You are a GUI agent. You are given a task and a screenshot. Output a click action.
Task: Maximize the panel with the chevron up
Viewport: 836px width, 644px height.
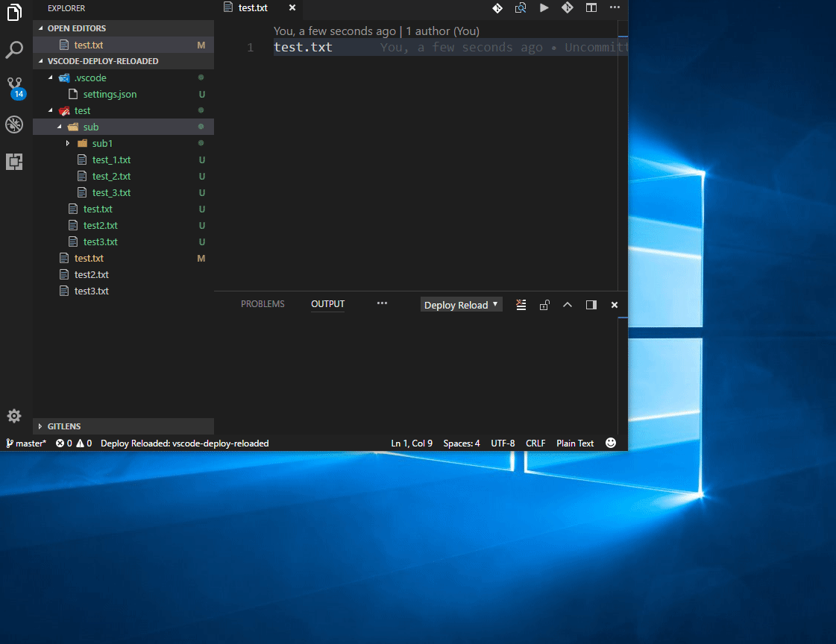pos(568,305)
